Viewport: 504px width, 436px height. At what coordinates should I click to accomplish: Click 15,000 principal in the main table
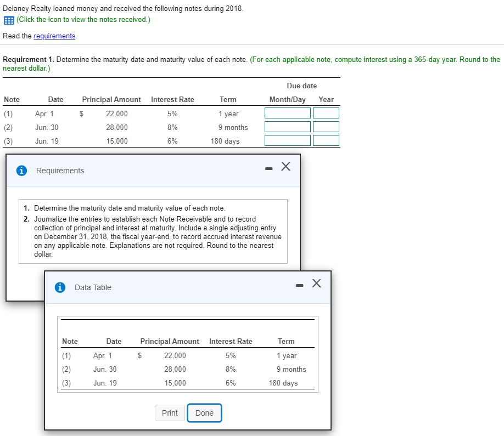(x=117, y=141)
